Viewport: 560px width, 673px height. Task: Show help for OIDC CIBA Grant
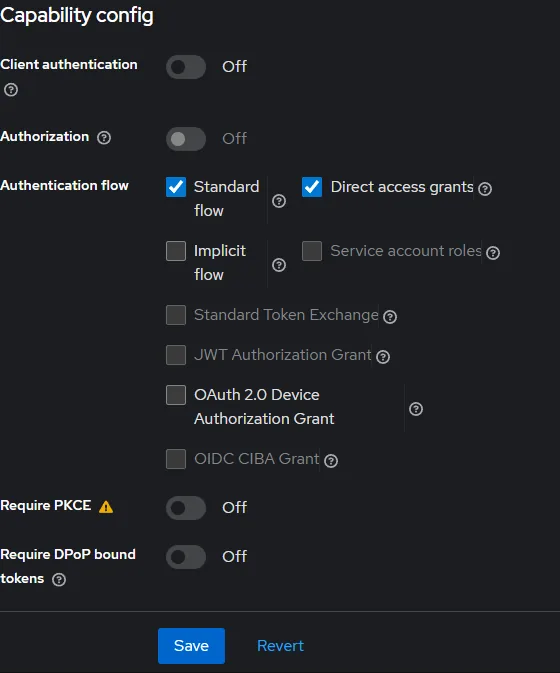click(331, 461)
